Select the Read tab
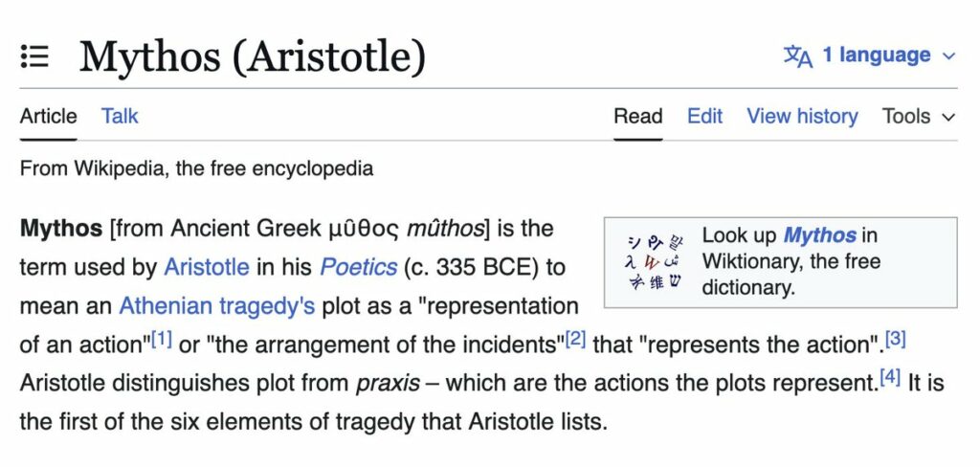The height and width of the screenshot is (467, 980). (x=637, y=116)
